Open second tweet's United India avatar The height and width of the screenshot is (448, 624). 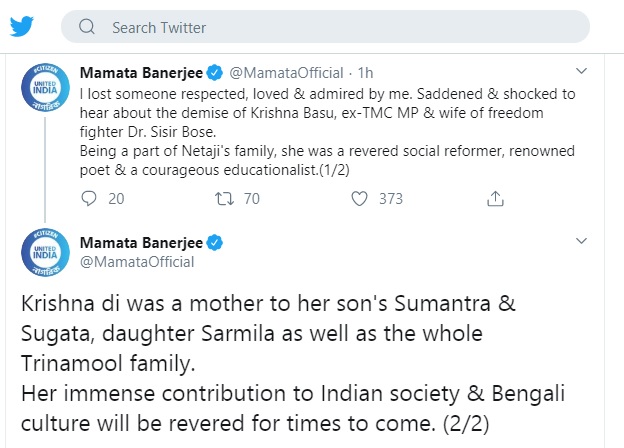[x=45, y=253]
